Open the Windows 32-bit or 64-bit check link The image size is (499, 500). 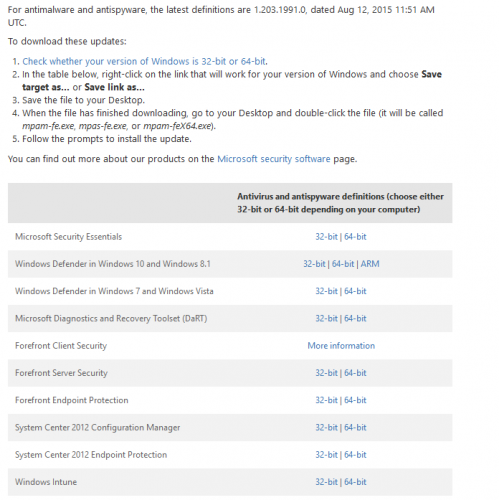(x=144, y=62)
